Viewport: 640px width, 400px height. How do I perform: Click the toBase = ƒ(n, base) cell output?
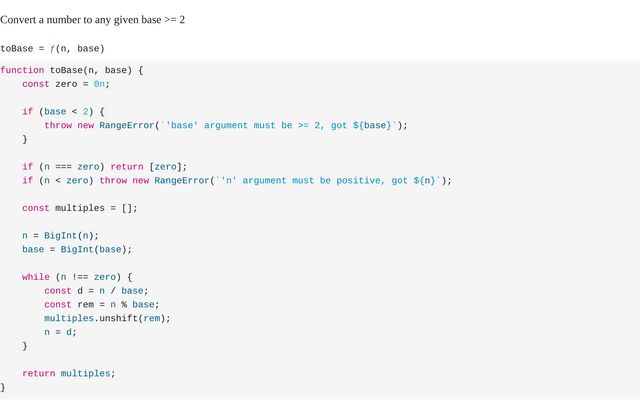52,48
